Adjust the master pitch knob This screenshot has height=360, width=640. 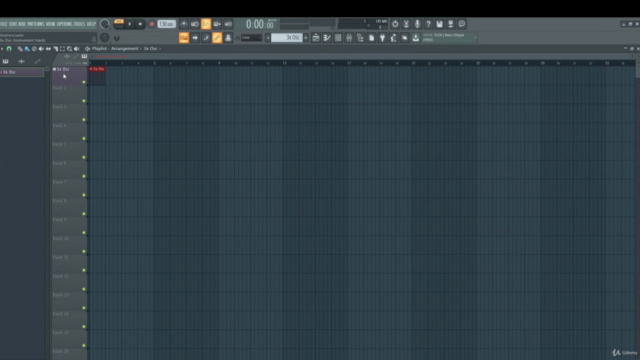tap(104, 38)
